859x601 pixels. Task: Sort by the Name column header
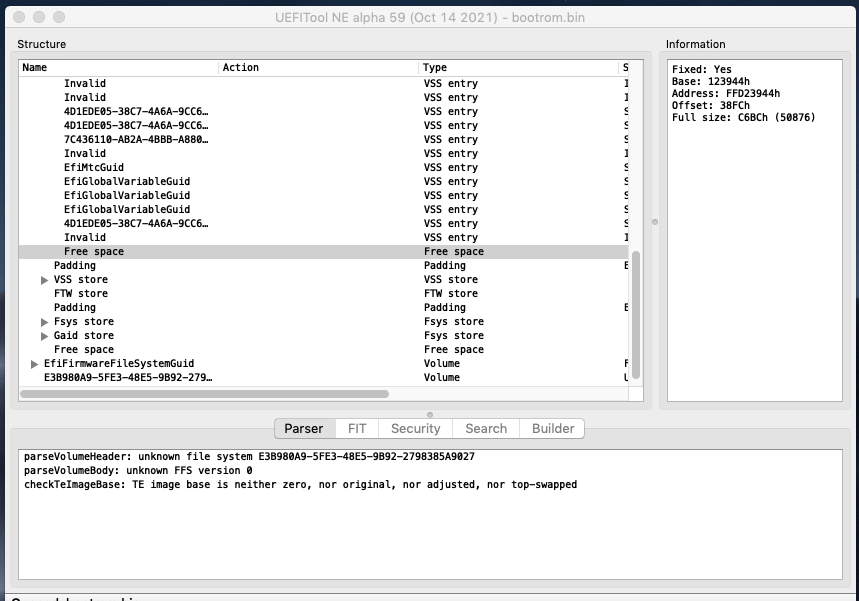click(119, 67)
